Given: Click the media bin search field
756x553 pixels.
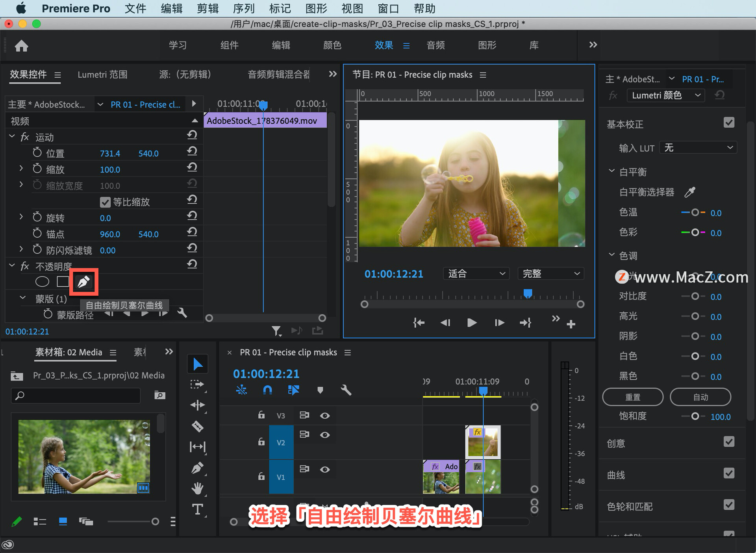Looking at the screenshot, I should [76, 395].
